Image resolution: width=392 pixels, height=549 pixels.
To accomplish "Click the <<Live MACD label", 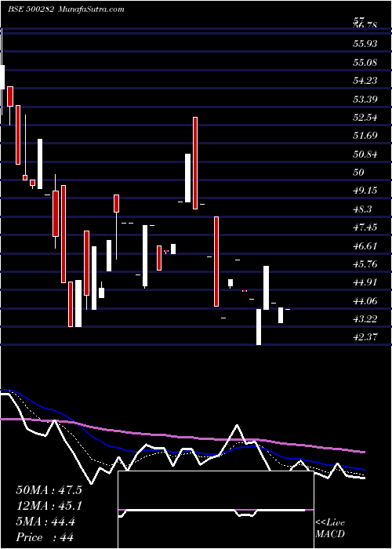I will point(330,529).
